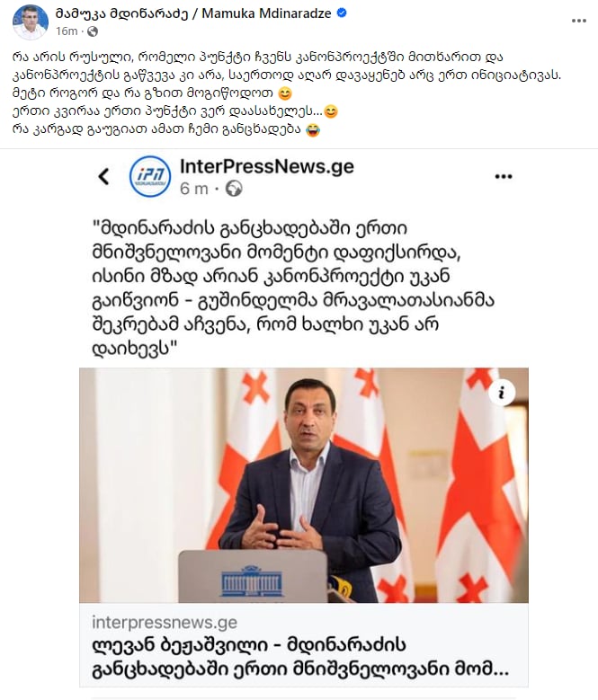Image resolution: width=598 pixels, height=700 pixels.
Task: Click the globe privacy icon beside 16m
Action: pos(93,31)
